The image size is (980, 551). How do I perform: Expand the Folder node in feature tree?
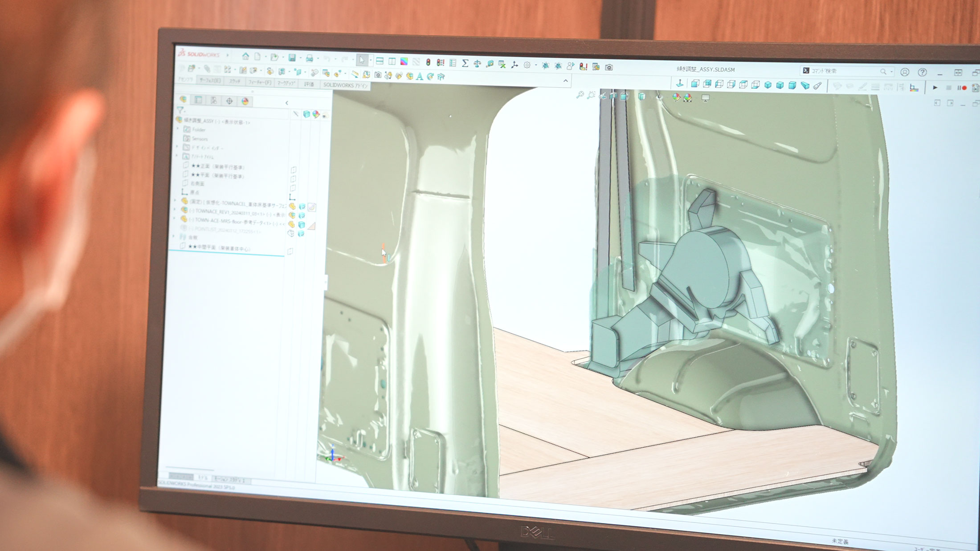pyautogui.click(x=178, y=129)
